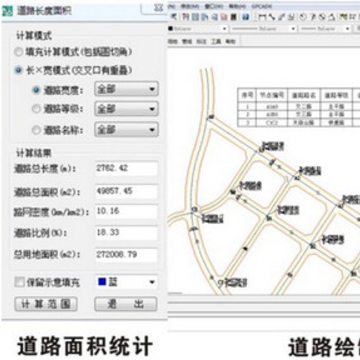Close the 道路长度面积 dialog

coord(159,8)
